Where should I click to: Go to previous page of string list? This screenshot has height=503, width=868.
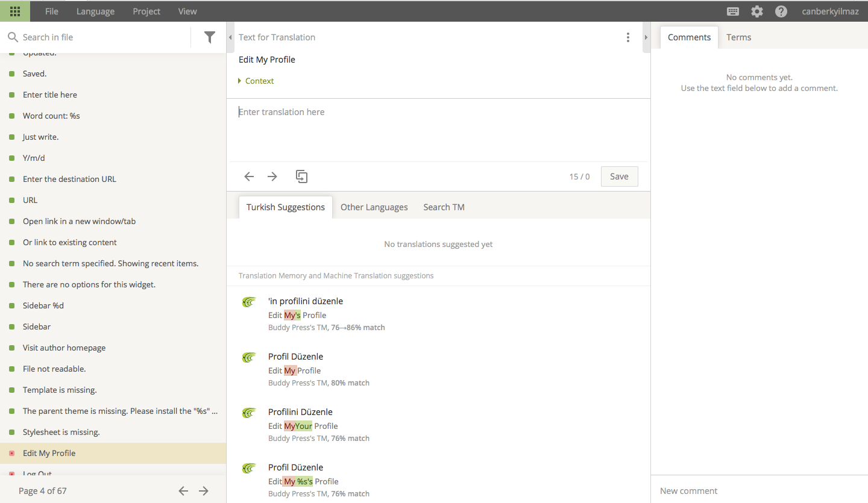[x=183, y=491]
